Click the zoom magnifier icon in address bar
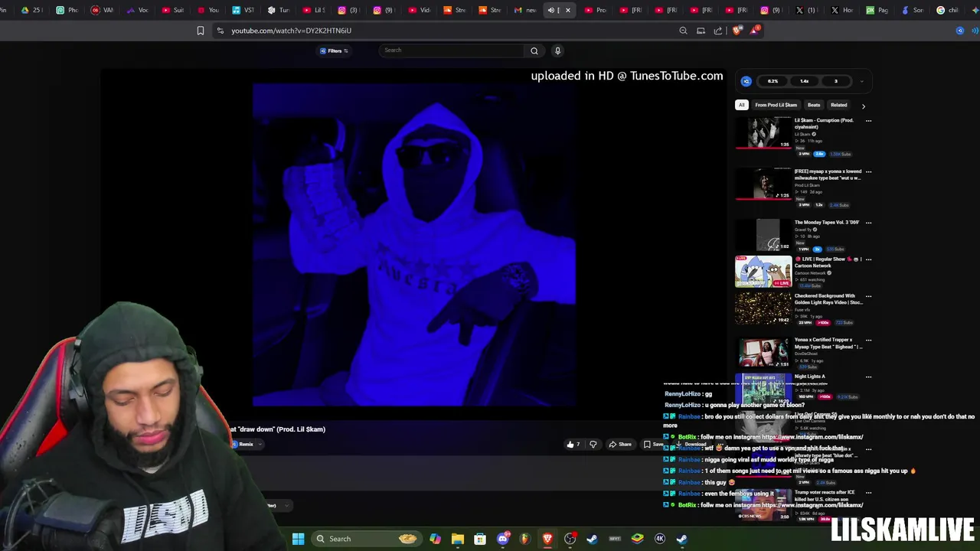This screenshot has height=551, width=980. (683, 31)
